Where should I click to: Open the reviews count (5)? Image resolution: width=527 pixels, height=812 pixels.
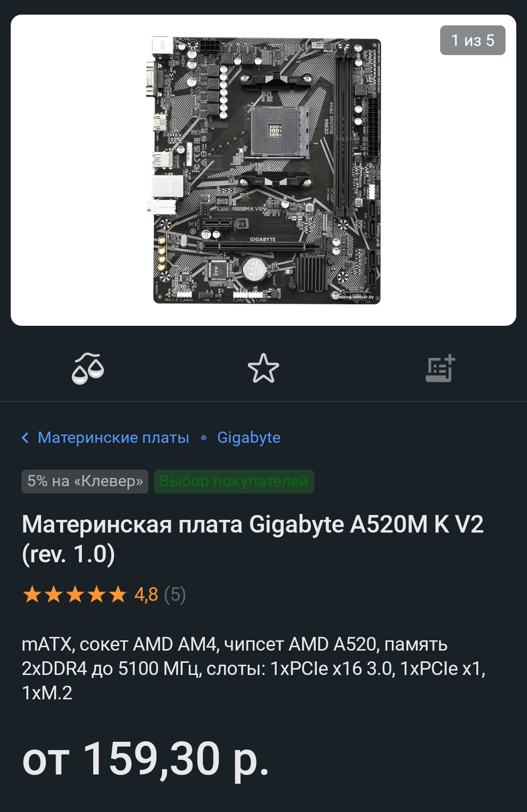[175, 594]
